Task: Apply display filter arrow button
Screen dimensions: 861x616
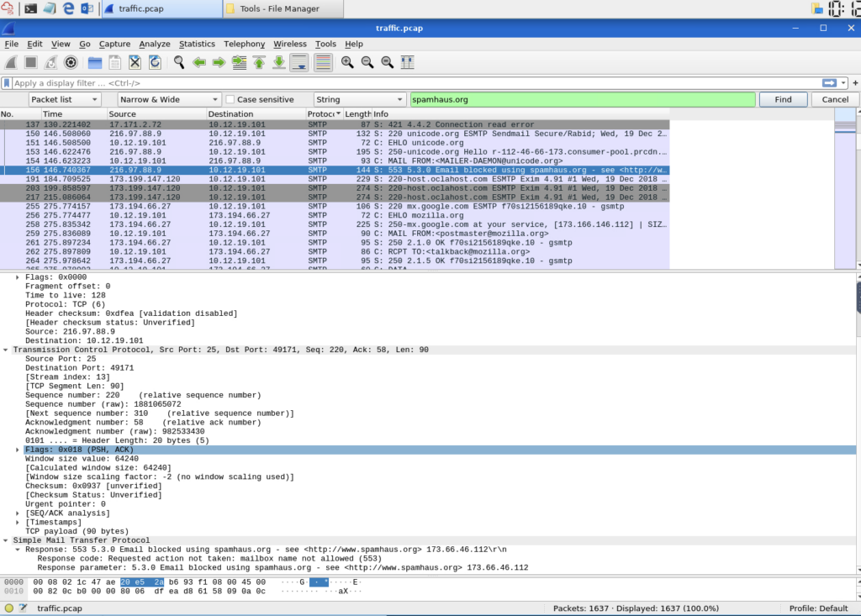Action: pyautogui.click(x=829, y=83)
